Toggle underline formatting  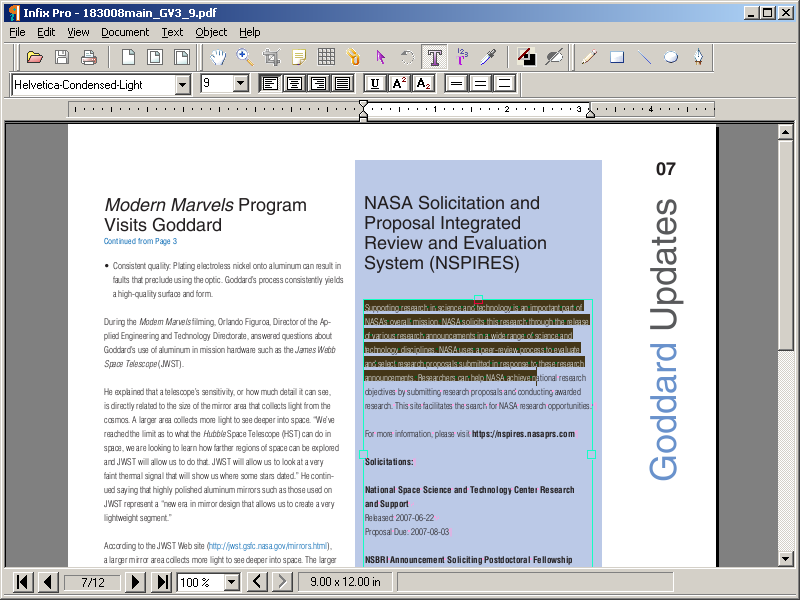coord(375,84)
